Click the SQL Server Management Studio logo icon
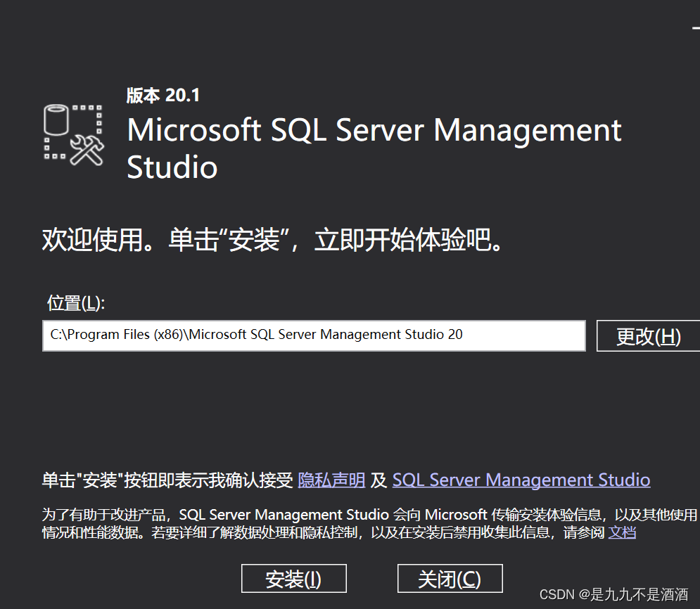 point(72,134)
